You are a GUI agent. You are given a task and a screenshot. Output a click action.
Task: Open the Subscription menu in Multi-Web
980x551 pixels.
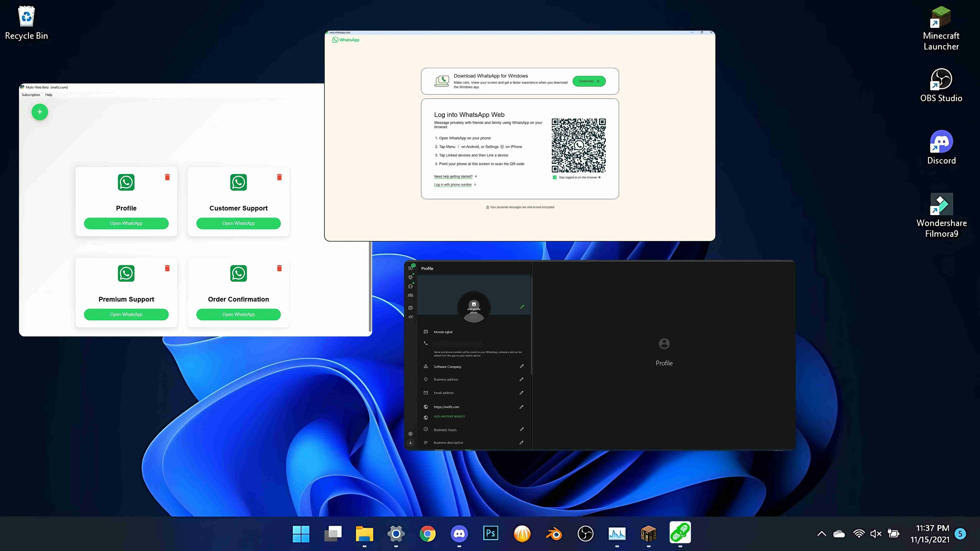click(x=31, y=95)
